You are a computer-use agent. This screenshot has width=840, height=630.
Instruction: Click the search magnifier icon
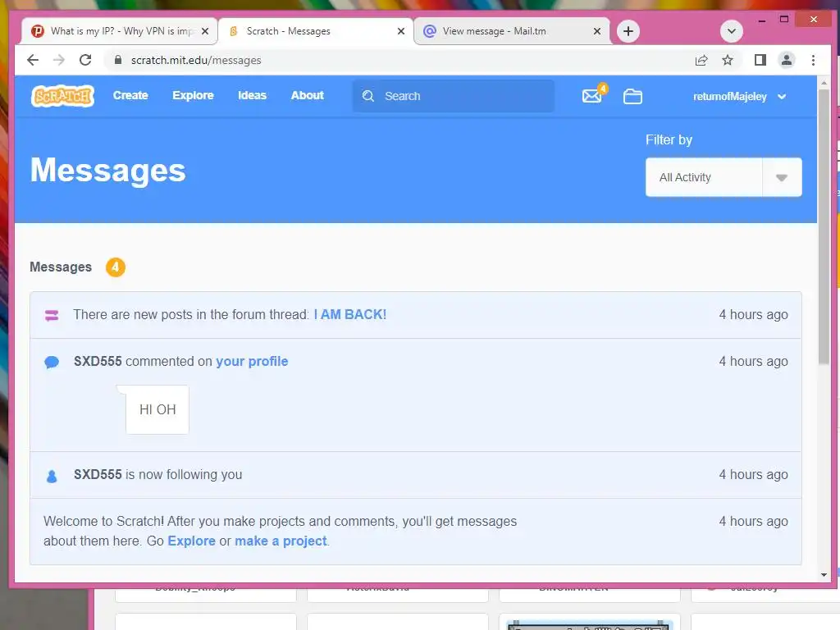coord(368,96)
